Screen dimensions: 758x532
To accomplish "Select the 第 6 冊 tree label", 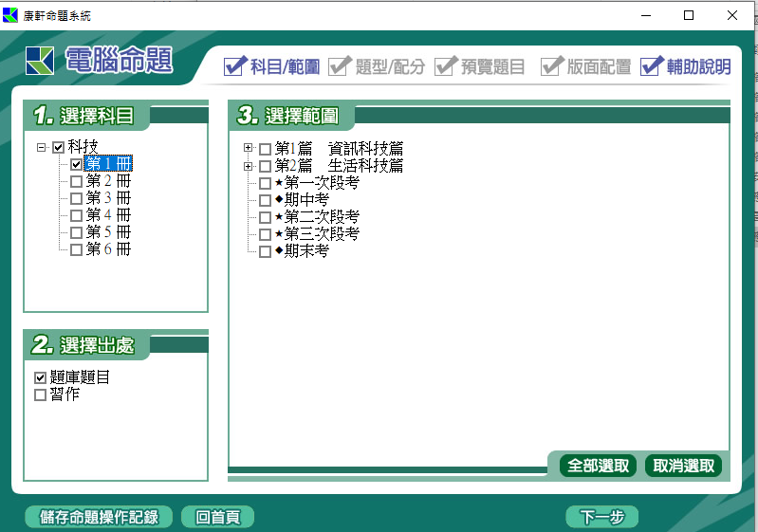I will [x=108, y=249].
